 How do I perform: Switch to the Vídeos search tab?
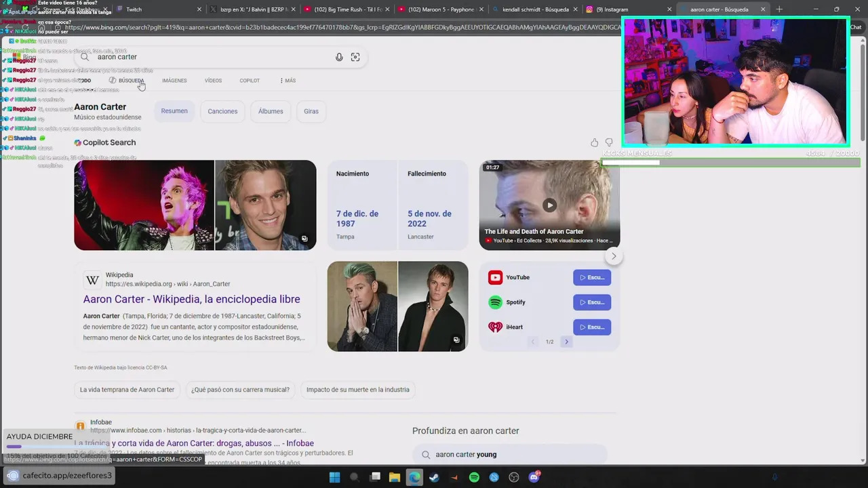pos(213,81)
